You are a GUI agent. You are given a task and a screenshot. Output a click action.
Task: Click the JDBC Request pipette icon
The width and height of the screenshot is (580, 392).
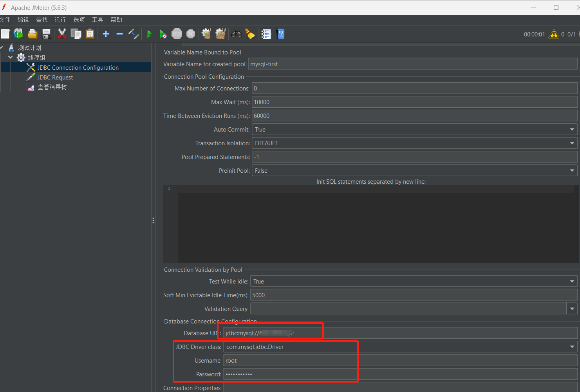(31, 77)
